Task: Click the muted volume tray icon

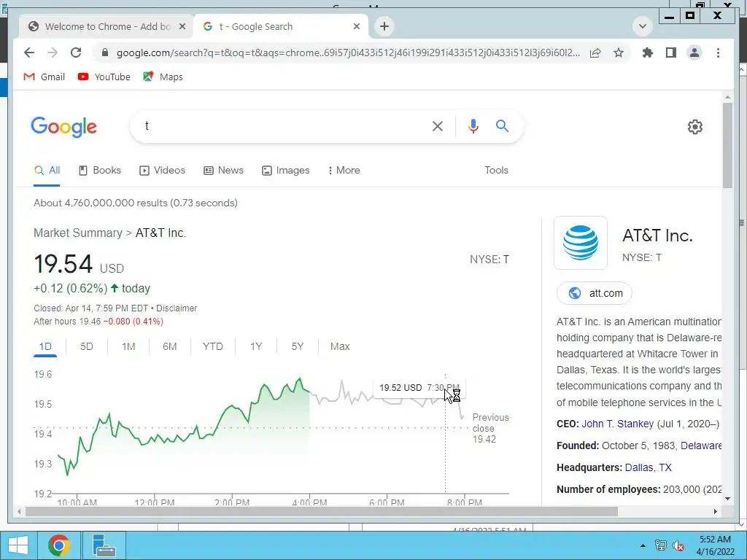Action: [678, 545]
